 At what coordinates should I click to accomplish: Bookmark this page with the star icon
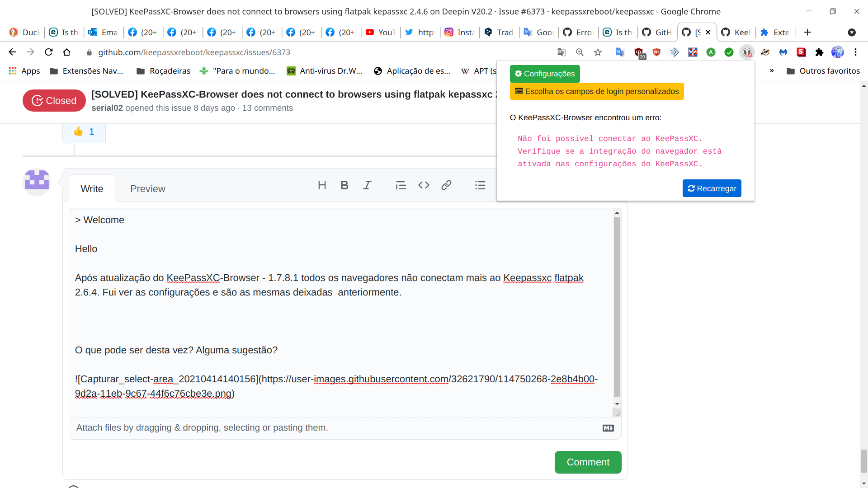pyautogui.click(x=598, y=52)
